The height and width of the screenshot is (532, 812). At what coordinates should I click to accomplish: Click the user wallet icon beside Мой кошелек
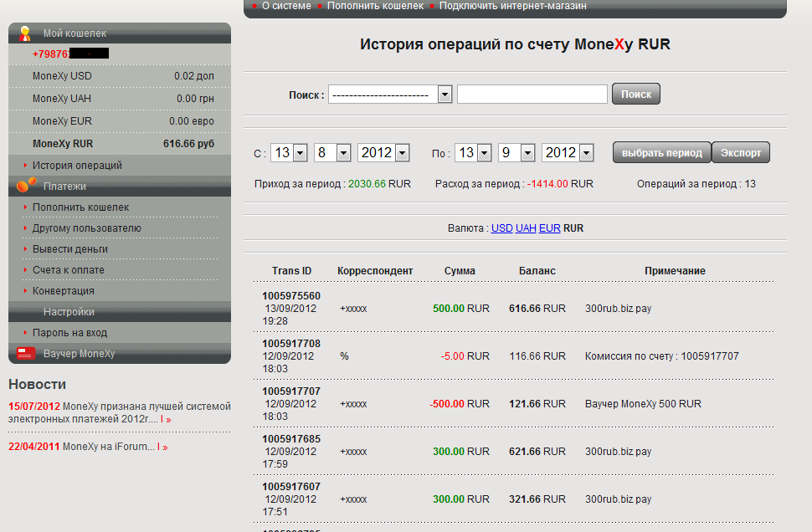point(25,33)
